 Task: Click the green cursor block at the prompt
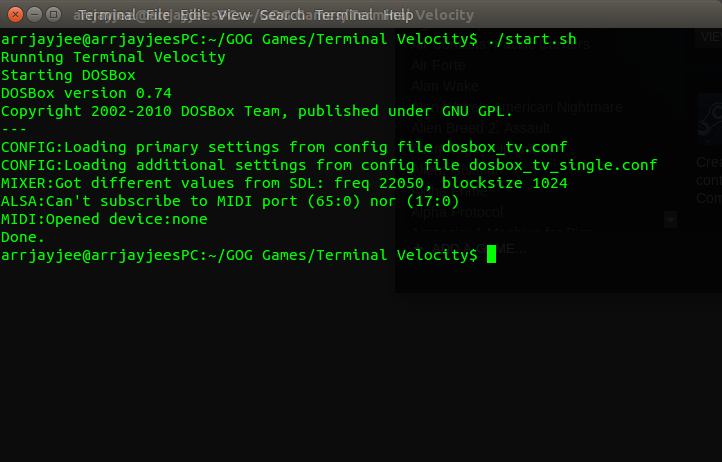coord(491,254)
